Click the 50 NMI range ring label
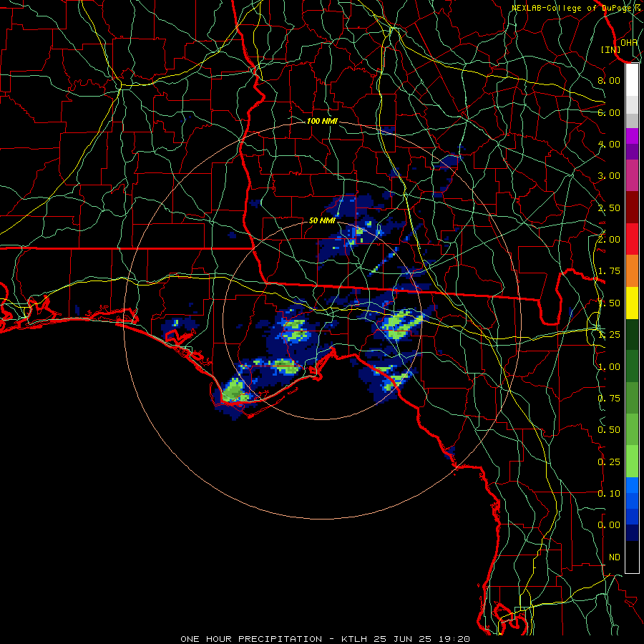The width and height of the screenshot is (644, 644). [322, 220]
